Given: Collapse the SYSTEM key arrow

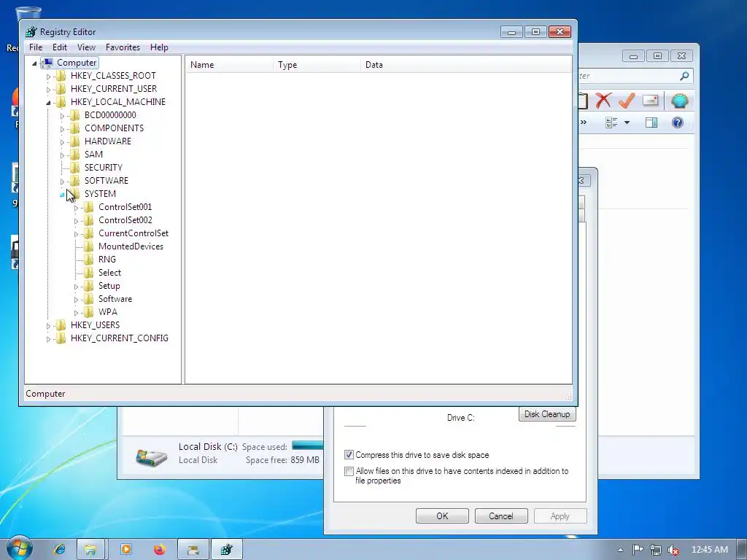Looking at the screenshot, I should click(62, 194).
